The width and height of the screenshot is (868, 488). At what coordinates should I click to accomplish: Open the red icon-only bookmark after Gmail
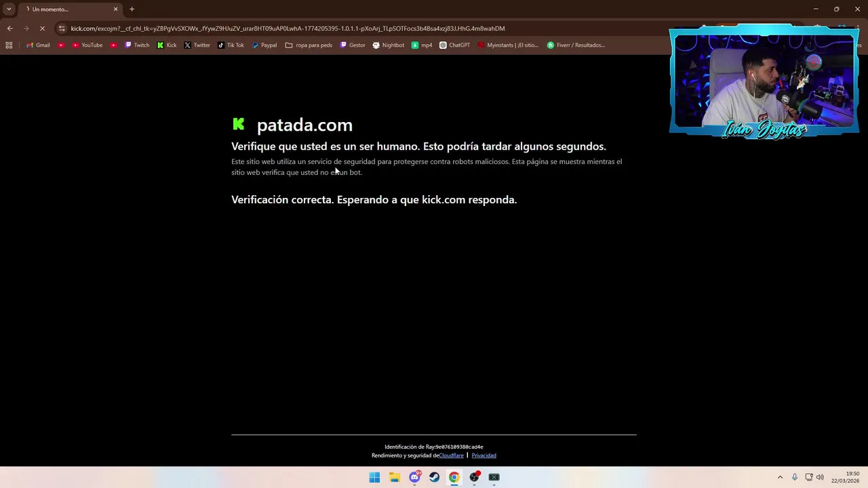61,45
